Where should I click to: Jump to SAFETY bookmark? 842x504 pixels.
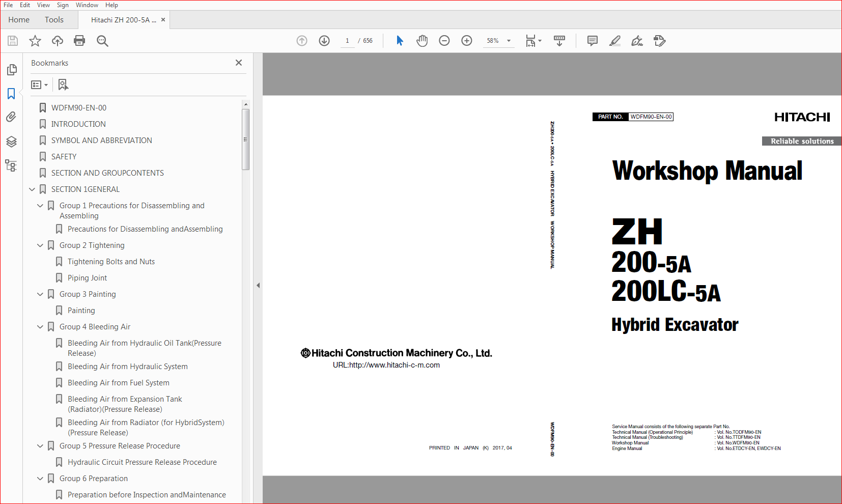64,157
